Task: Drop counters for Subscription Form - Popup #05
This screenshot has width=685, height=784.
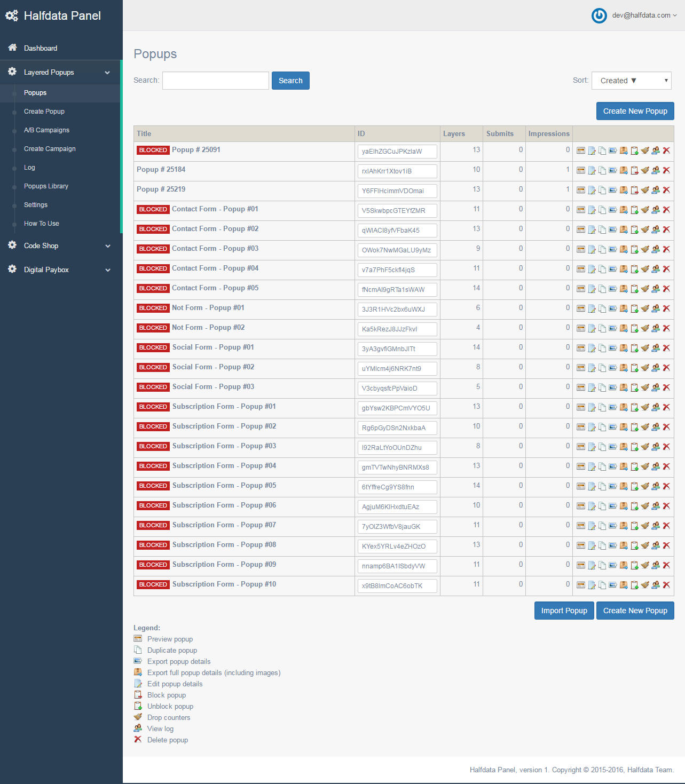Action: coord(645,486)
